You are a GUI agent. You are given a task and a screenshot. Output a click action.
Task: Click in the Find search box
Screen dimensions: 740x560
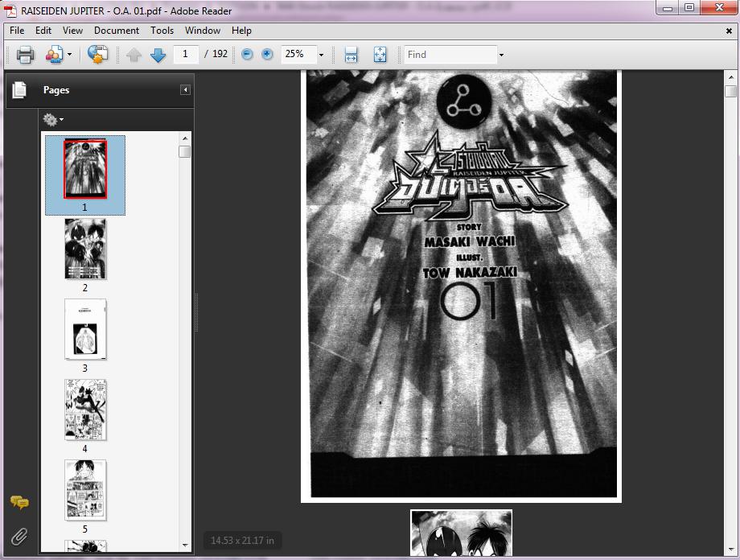point(450,55)
